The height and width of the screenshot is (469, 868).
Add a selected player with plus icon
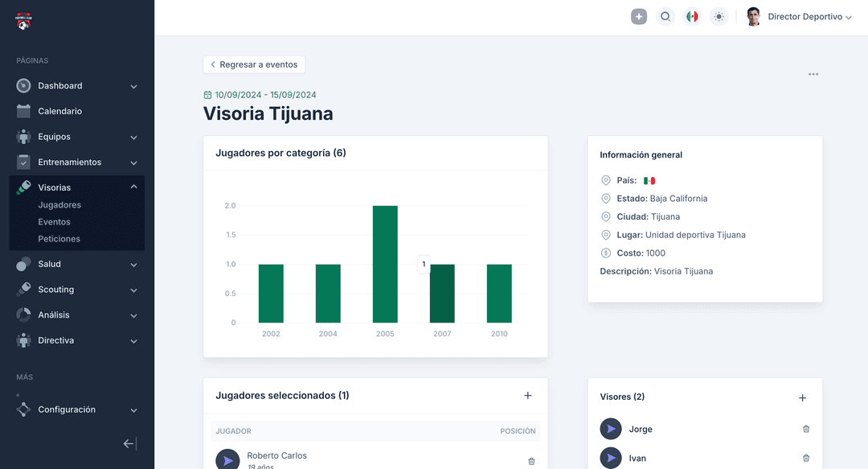pyautogui.click(x=528, y=395)
